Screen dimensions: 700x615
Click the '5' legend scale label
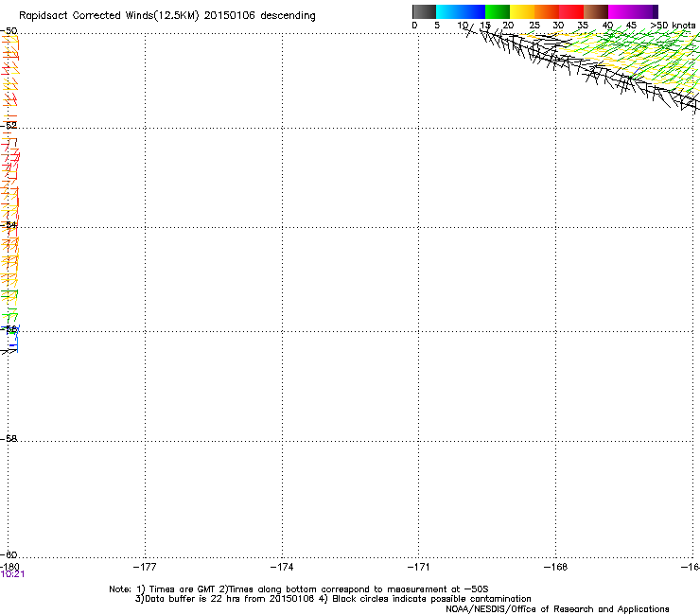[437, 26]
